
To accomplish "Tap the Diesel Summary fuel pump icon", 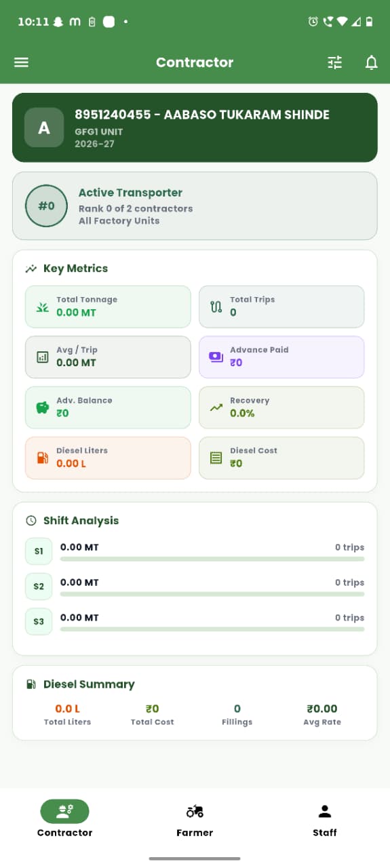I will point(31,684).
